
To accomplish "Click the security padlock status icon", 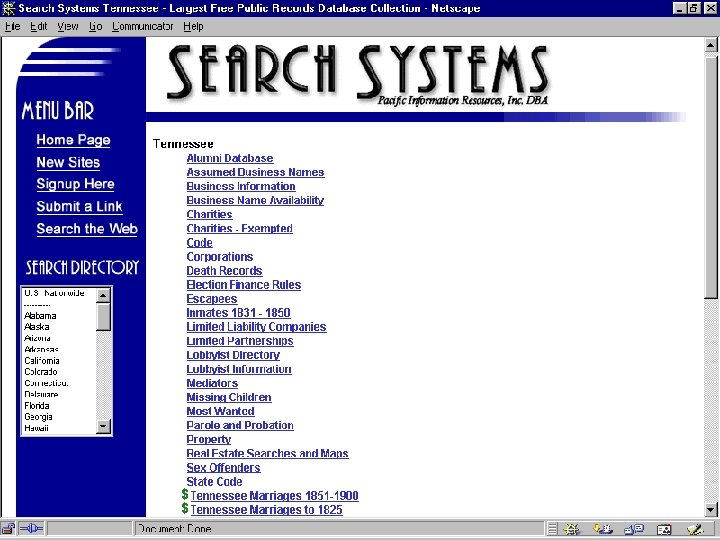I will pyautogui.click(x=9, y=529).
